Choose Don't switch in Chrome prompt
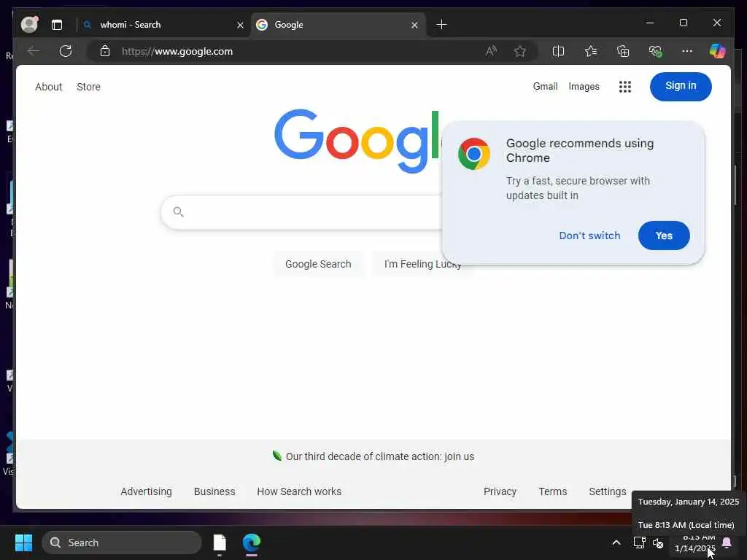 [x=589, y=236]
